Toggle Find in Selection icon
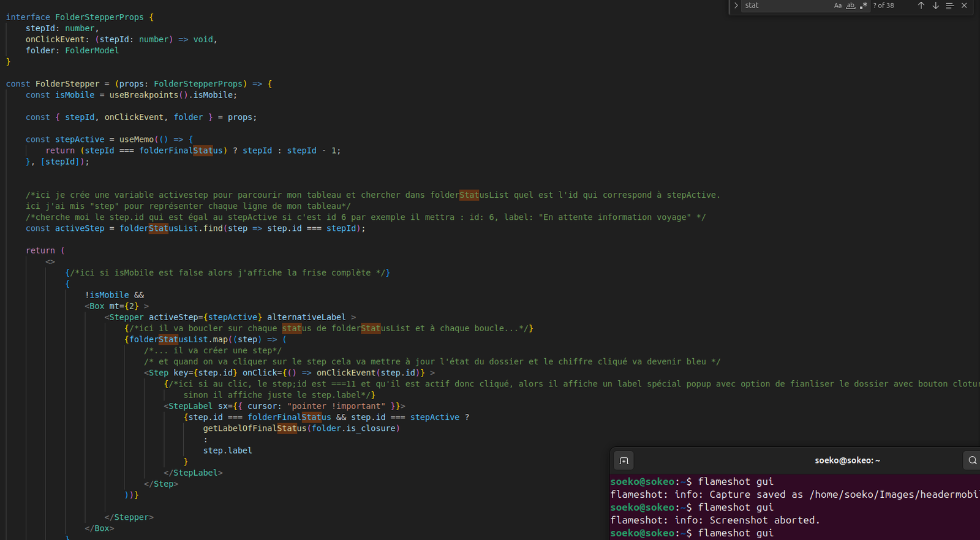980x540 pixels. point(949,6)
